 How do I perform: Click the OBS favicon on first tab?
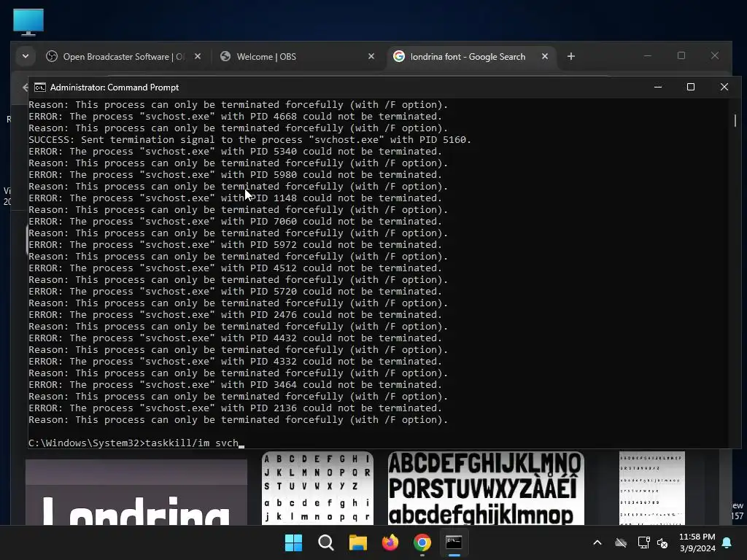pyautogui.click(x=52, y=56)
